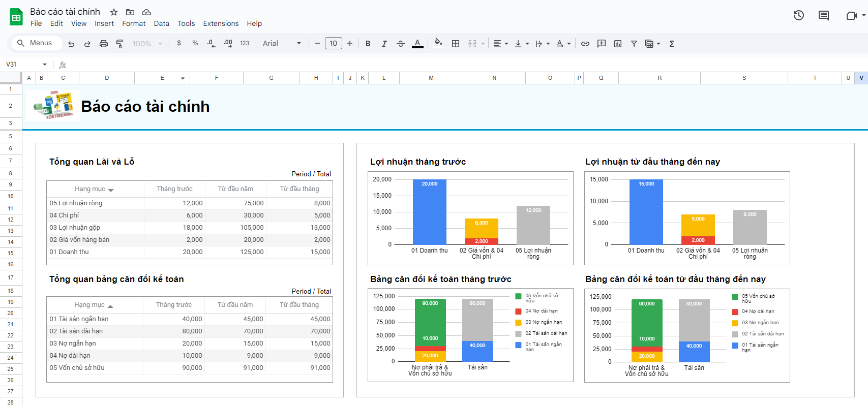Click the paint format roller icon
Image resolution: width=868 pixels, height=406 pixels.
[119, 44]
